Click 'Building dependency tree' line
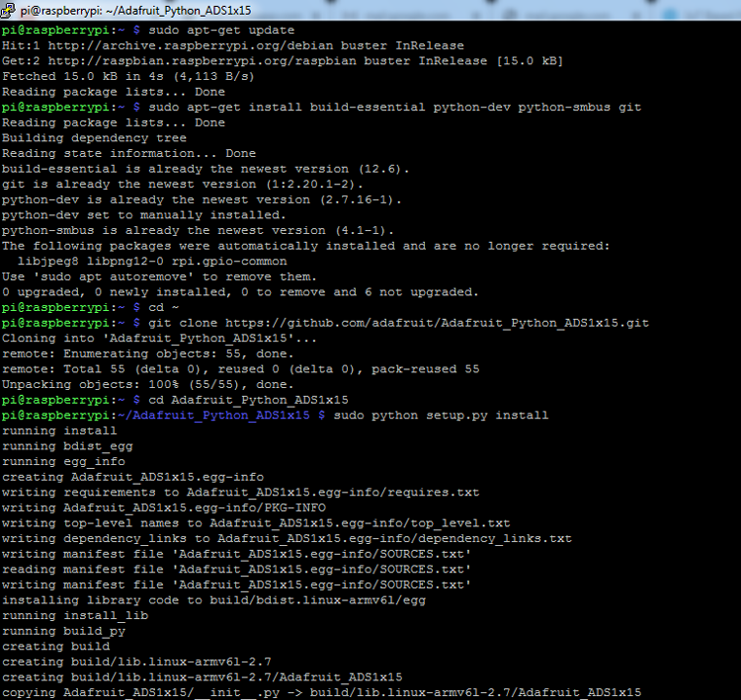 94,138
